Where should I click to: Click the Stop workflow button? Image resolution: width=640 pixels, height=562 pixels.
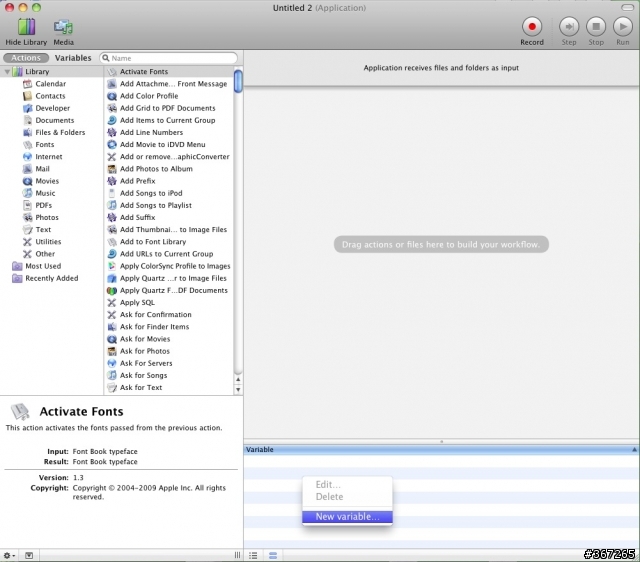(x=596, y=27)
